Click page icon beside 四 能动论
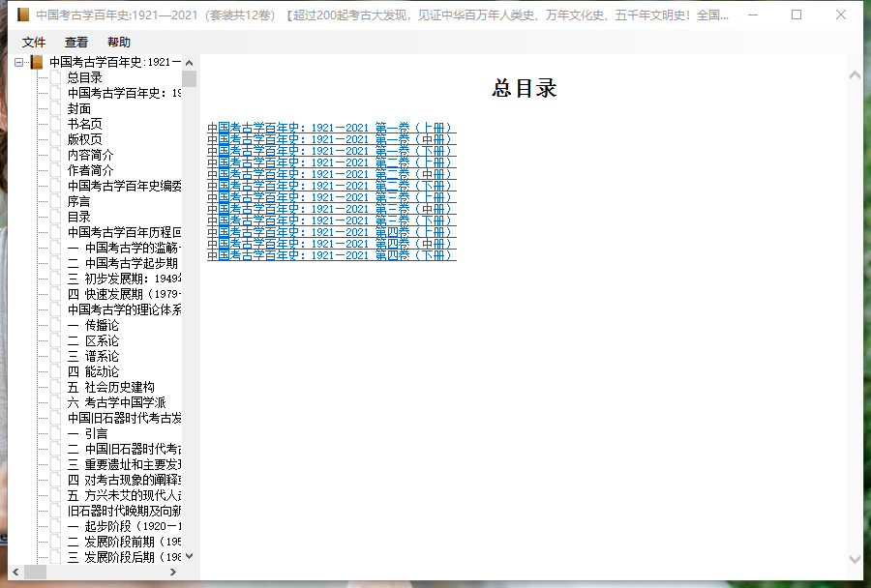This screenshot has height=588, width=871. pyautogui.click(x=55, y=371)
